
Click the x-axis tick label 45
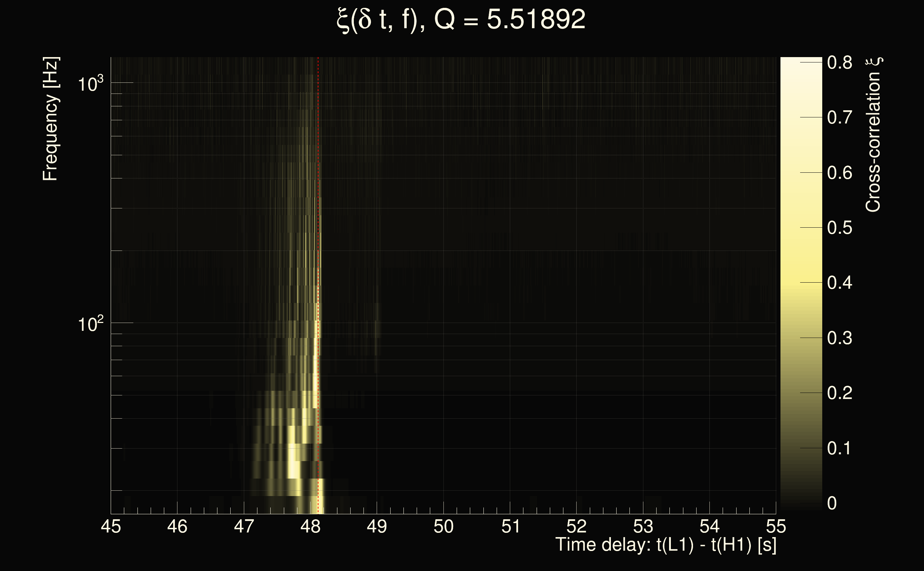(x=111, y=526)
